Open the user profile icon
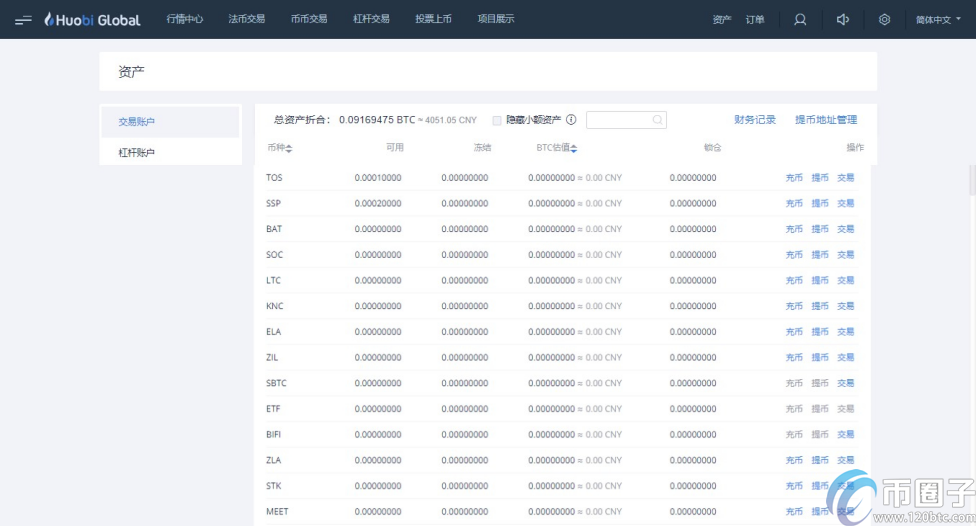Image resolution: width=976 pixels, height=526 pixels. click(x=800, y=20)
